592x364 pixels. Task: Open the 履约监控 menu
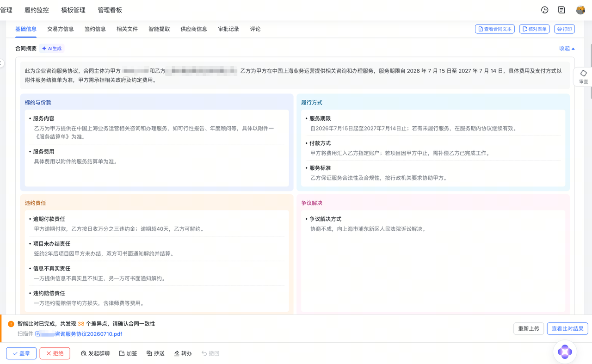tap(37, 10)
